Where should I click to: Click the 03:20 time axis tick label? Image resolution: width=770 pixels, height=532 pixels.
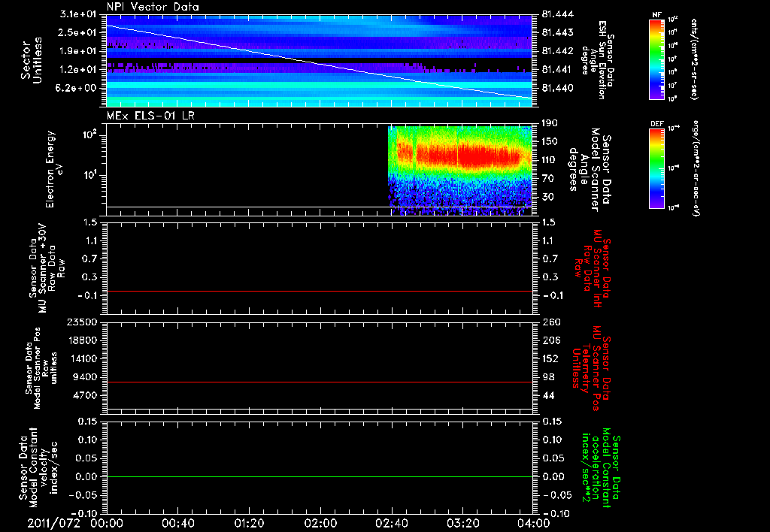click(x=462, y=522)
